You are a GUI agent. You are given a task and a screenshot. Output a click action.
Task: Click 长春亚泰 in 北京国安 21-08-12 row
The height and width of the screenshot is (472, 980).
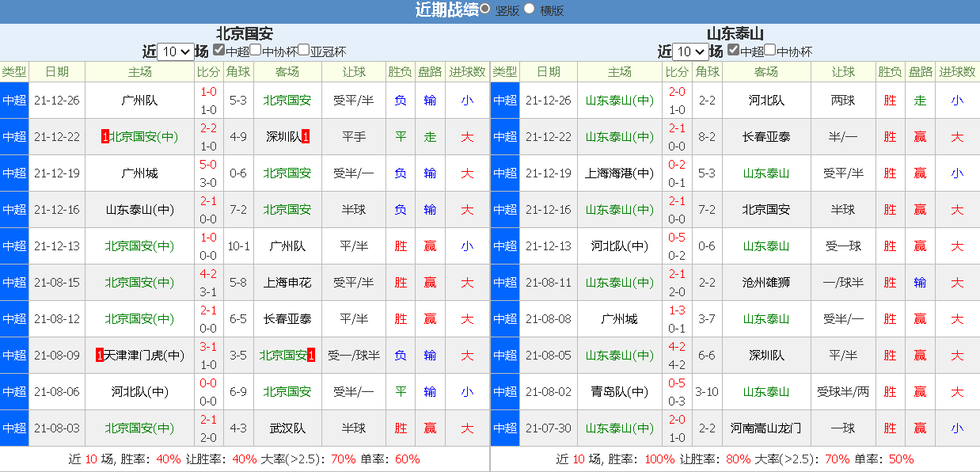click(x=287, y=319)
